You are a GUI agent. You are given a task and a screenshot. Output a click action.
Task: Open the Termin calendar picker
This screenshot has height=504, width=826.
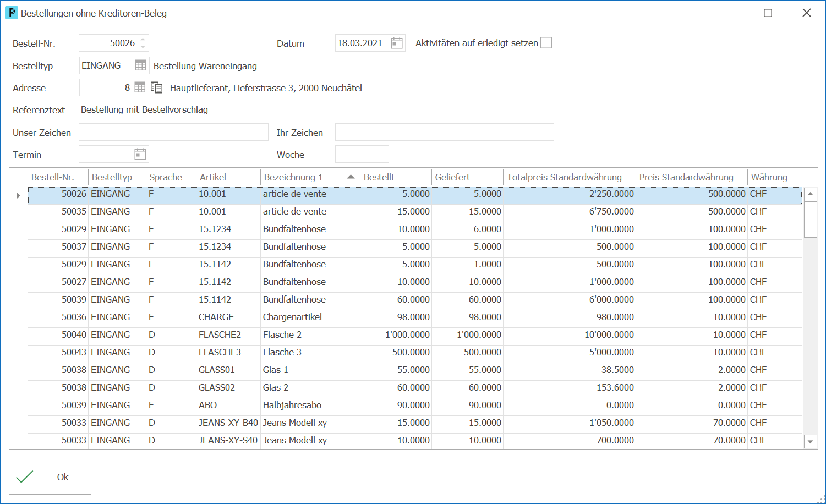[140, 154]
